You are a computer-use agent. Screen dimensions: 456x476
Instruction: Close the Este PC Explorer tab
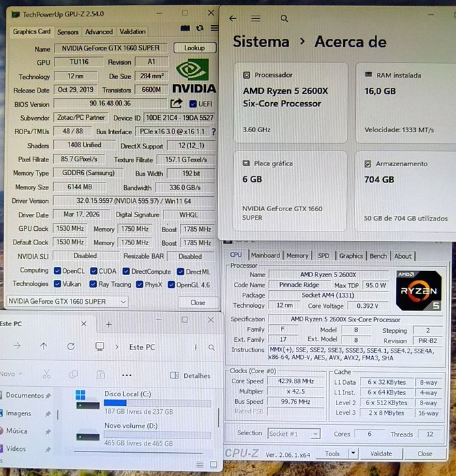coord(84,324)
